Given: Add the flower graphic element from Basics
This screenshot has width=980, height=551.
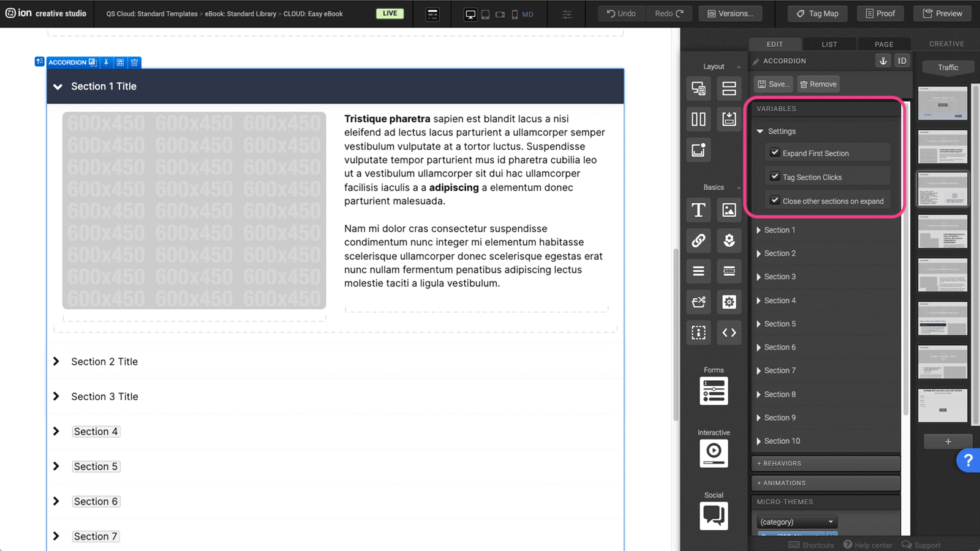Looking at the screenshot, I should tap(729, 241).
